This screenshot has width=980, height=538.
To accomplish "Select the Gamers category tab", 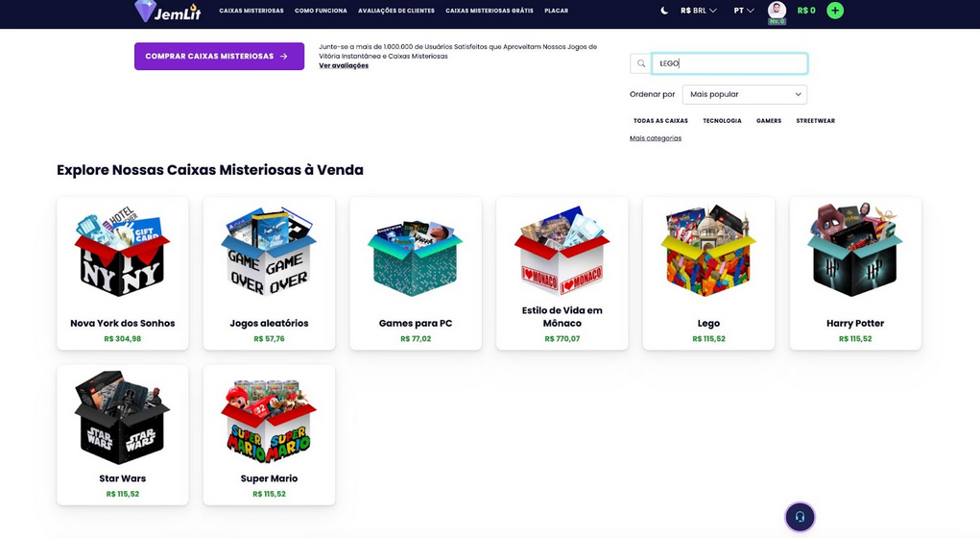I will [x=769, y=121].
